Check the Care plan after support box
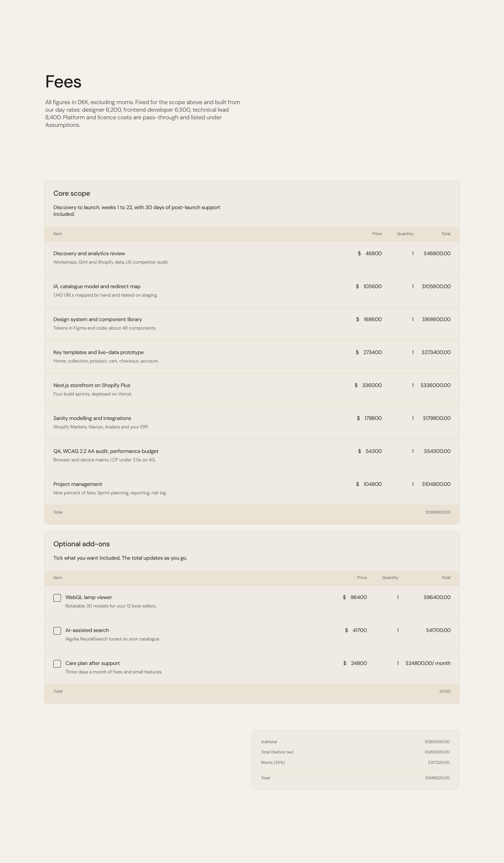Viewport: 504px width, 863px height. pos(57,663)
